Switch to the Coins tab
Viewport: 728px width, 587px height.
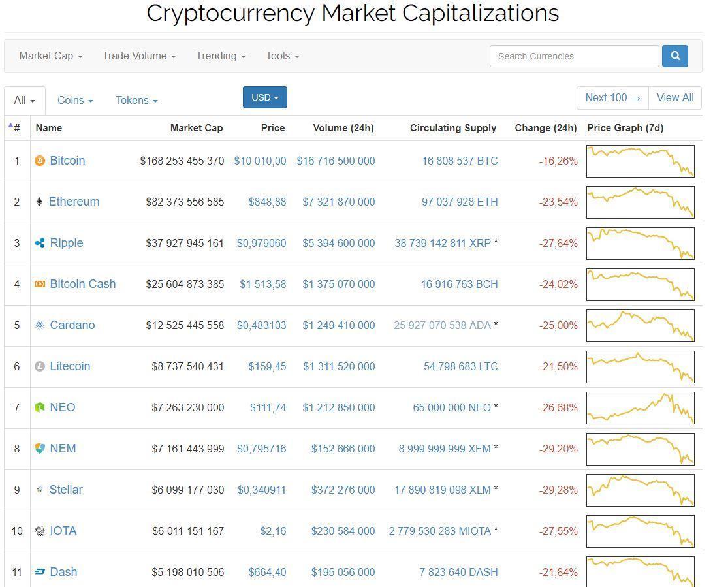[75, 101]
